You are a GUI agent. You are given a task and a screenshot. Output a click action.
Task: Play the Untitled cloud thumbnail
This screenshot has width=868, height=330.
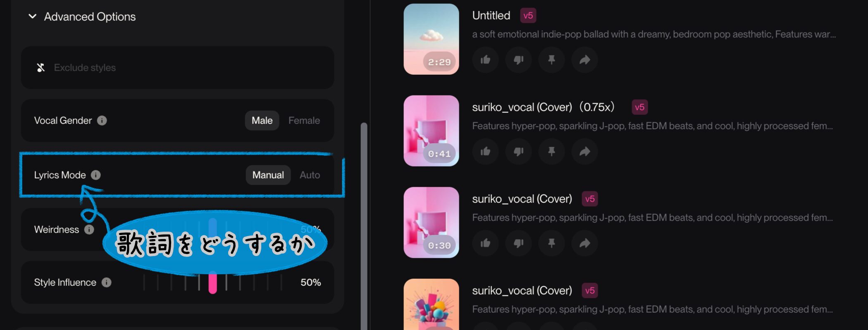[431, 39]
